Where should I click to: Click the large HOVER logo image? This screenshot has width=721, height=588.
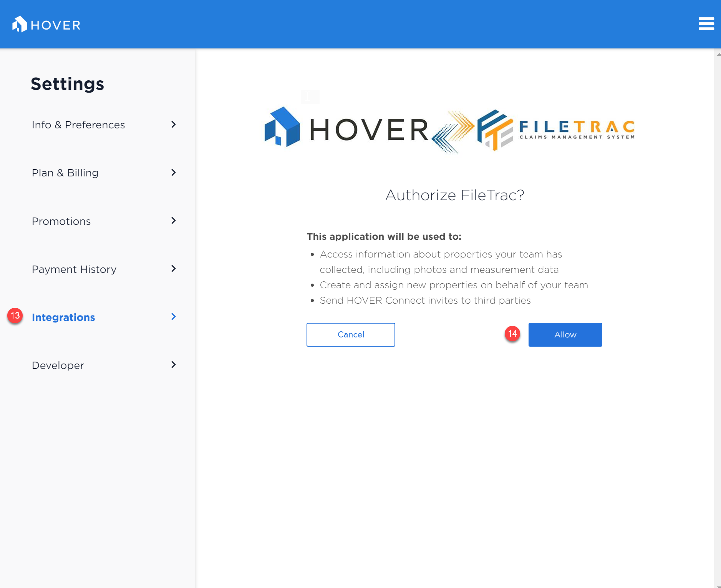(346, 128)
